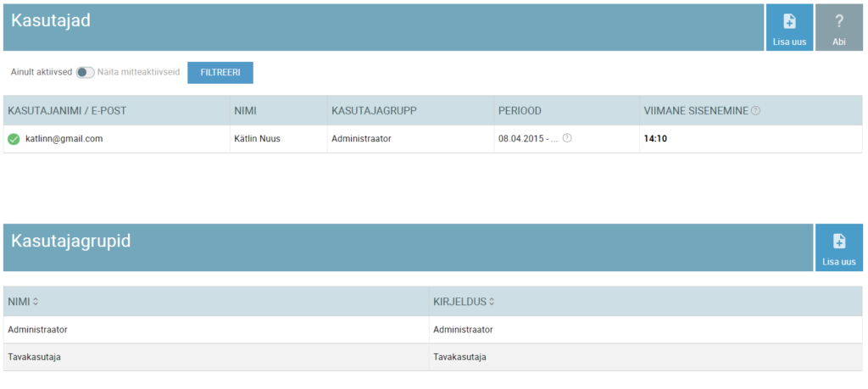Click Lisa uus icon in Kasutajagrupid header
The width and height of the screenshot is (868, 389).
(x=838, y=242)
